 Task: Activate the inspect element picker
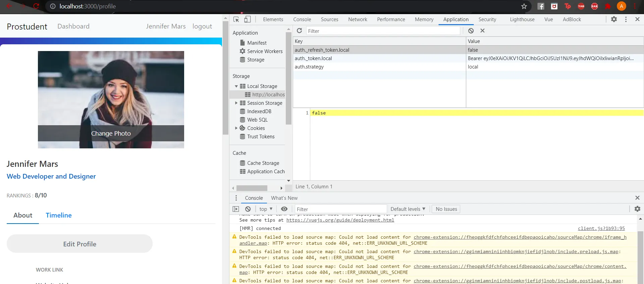pyautogui.click(x=236, y=19)
